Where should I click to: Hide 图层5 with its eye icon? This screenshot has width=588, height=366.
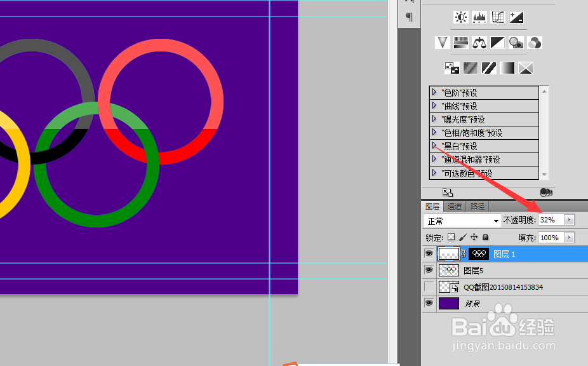(x=429, y=270)
